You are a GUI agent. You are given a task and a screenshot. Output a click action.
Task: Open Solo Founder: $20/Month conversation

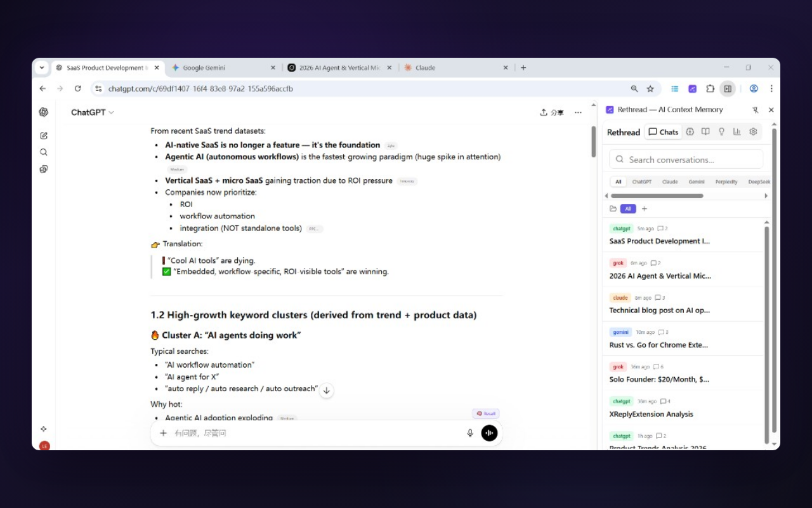[682, 373]
